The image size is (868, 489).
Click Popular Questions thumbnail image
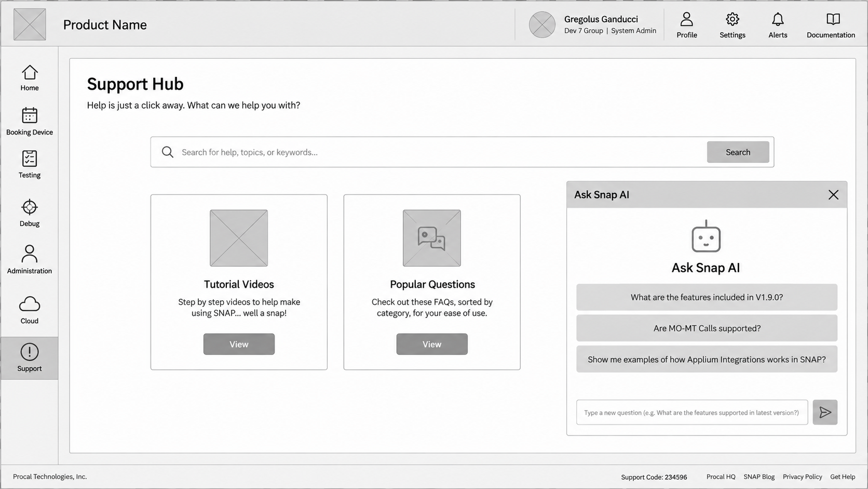pos(432,238)
